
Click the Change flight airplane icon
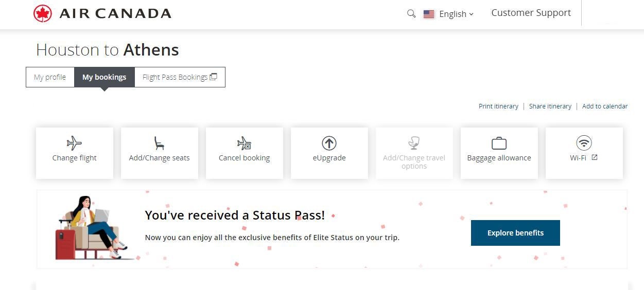74,142
